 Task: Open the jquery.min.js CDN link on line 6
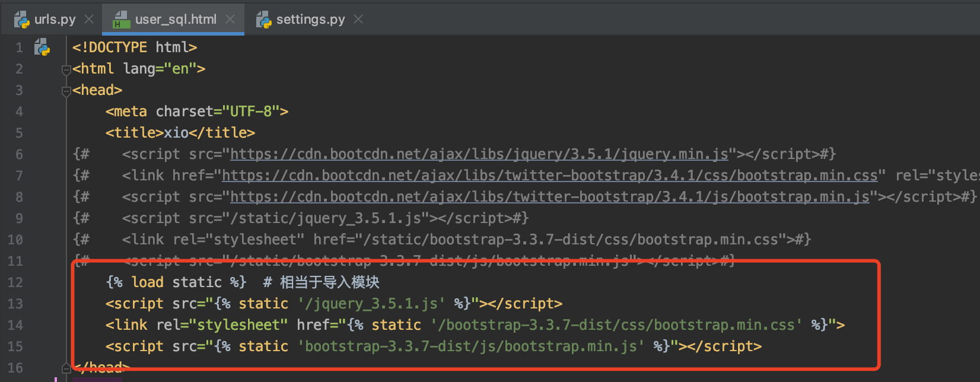pos(479,154)
